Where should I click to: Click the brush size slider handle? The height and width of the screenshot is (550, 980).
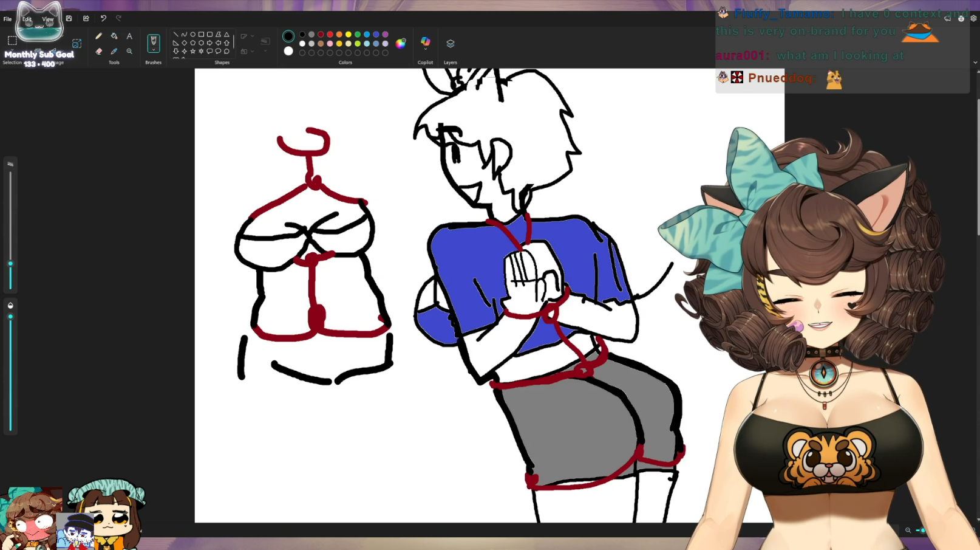10,264
